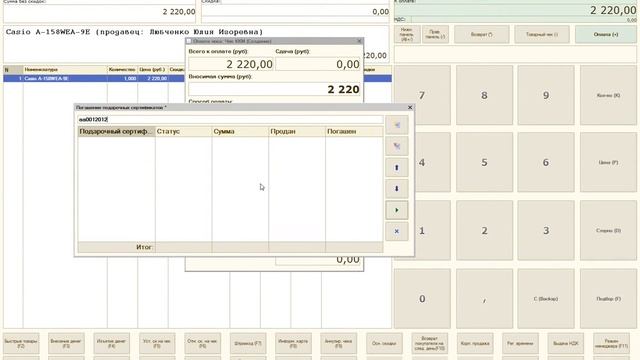Viewport: 640px width, 360px height.
Task: Click the Прав. панель button
Action: pyautogui.click(x=435, y=34)
